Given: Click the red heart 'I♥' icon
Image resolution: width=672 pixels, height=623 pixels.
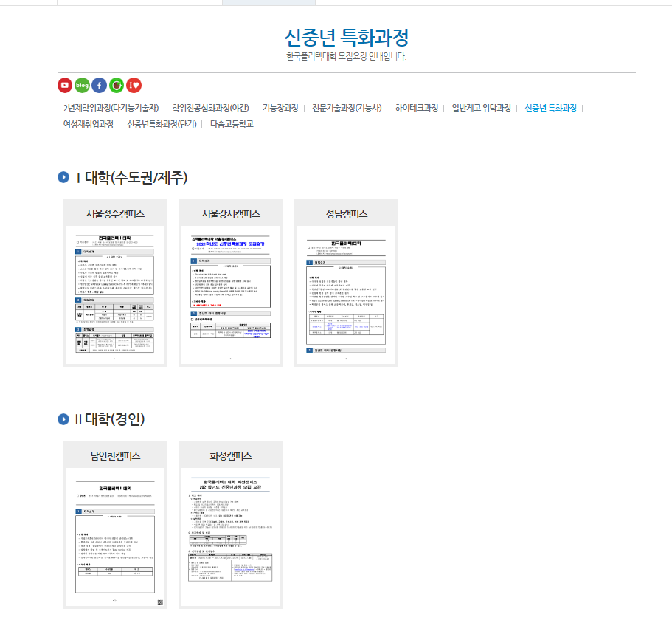Looking at the screenshot, I should (134, 86).
